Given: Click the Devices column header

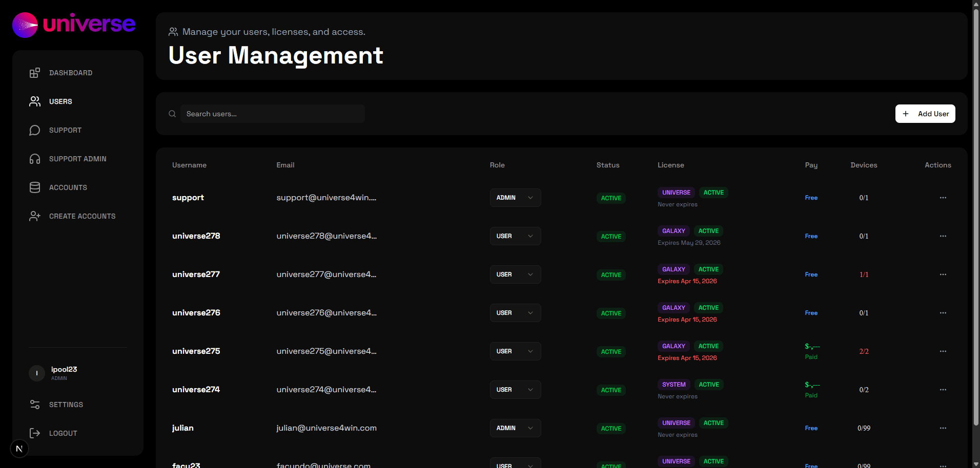Looking at the screenshot, I should click(864, 165).
